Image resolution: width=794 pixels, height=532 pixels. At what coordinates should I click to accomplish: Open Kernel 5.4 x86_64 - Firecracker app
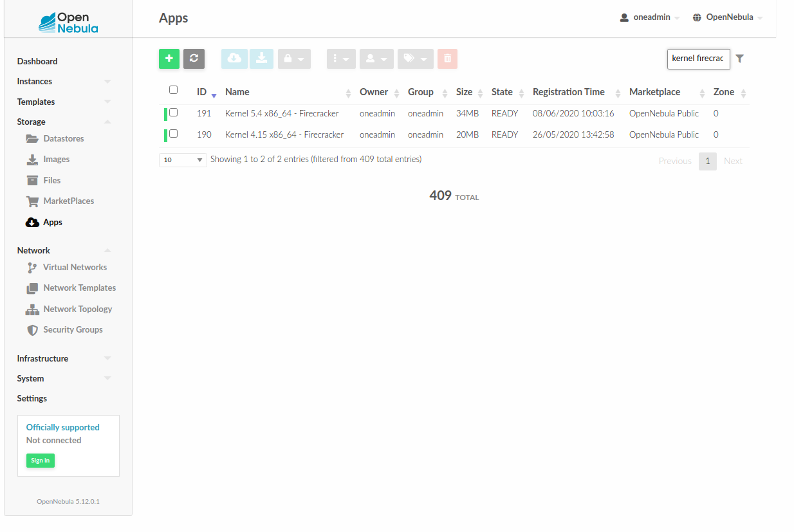[282, 113]
